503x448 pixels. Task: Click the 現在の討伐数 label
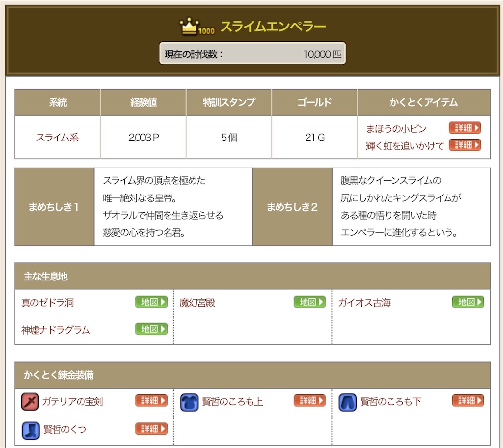[194, 54]
